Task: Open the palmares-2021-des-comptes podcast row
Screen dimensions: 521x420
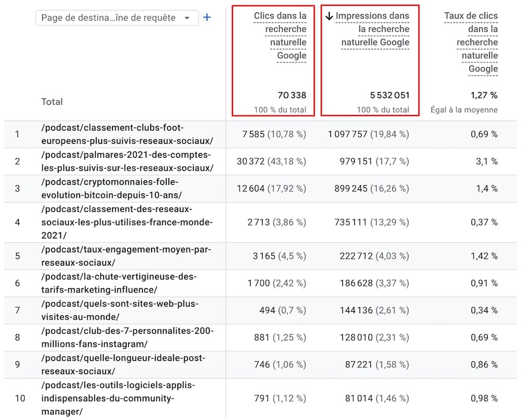Action: [127, 161]
